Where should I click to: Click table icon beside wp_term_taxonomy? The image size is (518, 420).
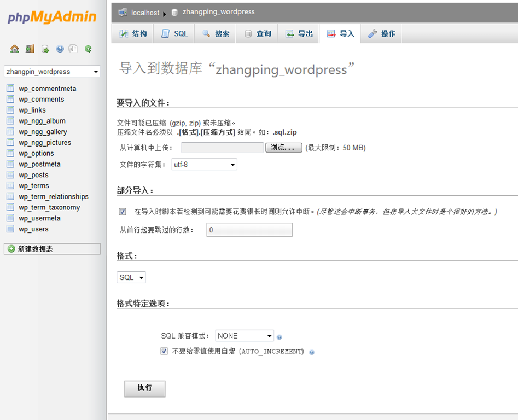(10, 207)
